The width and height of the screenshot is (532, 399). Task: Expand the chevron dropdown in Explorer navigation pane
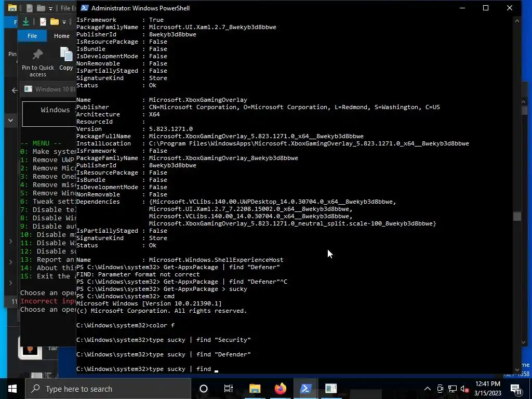coord(10,121)
